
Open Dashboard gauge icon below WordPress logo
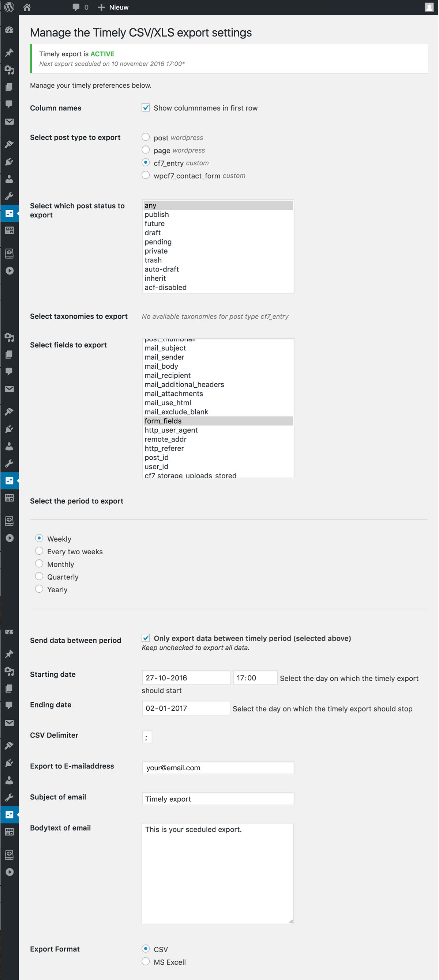(x=9, y=30)
